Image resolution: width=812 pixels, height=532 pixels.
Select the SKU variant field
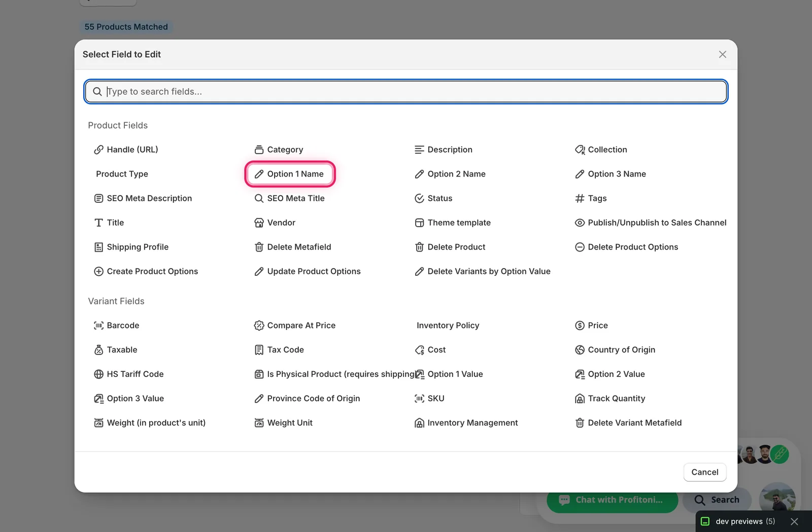pos(430,399)
